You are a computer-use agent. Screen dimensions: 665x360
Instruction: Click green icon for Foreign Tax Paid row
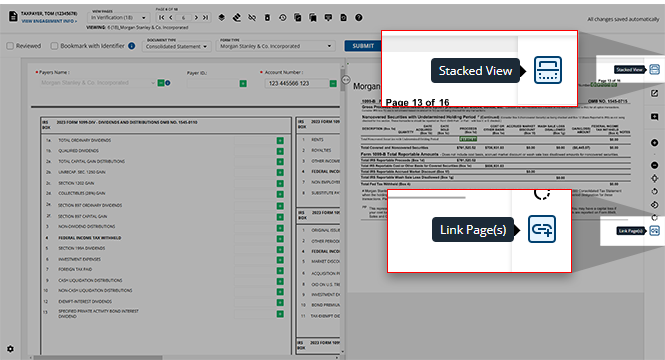tap(280, 271)
